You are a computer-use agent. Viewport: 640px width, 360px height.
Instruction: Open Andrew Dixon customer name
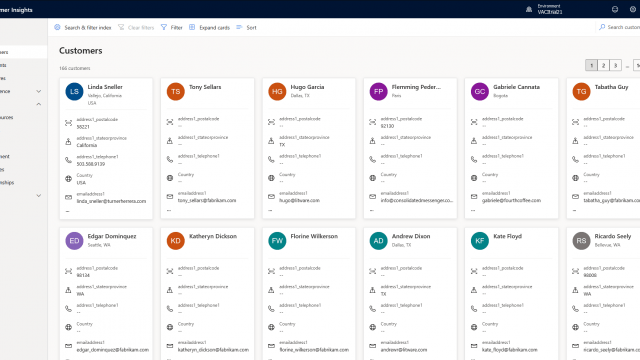(x=411, y=236)
